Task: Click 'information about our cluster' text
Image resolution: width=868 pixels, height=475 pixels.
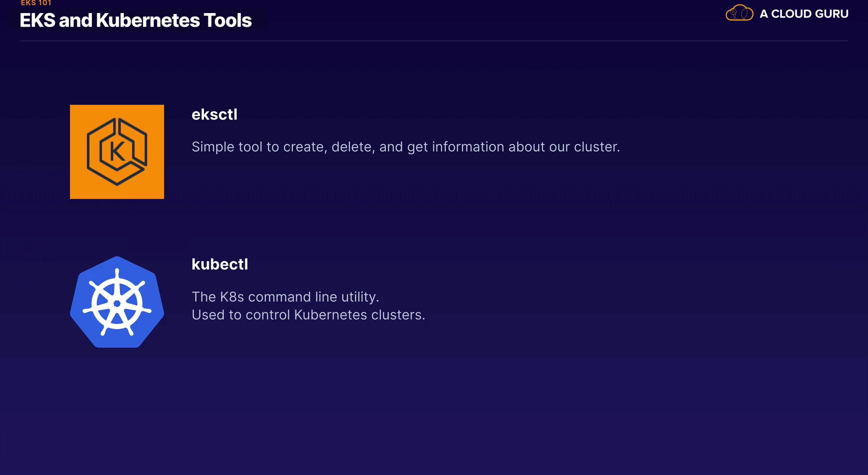Action: click(525, 147)
